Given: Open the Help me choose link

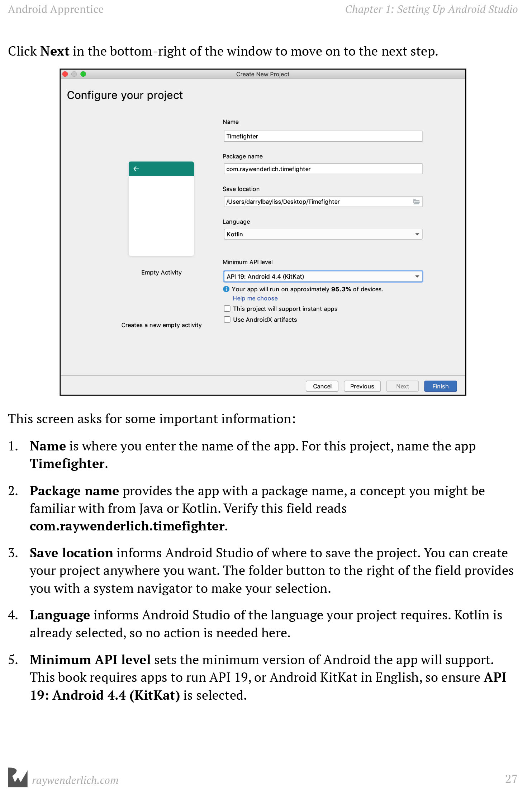Looking at the screenshot, I should click(255, 298).
